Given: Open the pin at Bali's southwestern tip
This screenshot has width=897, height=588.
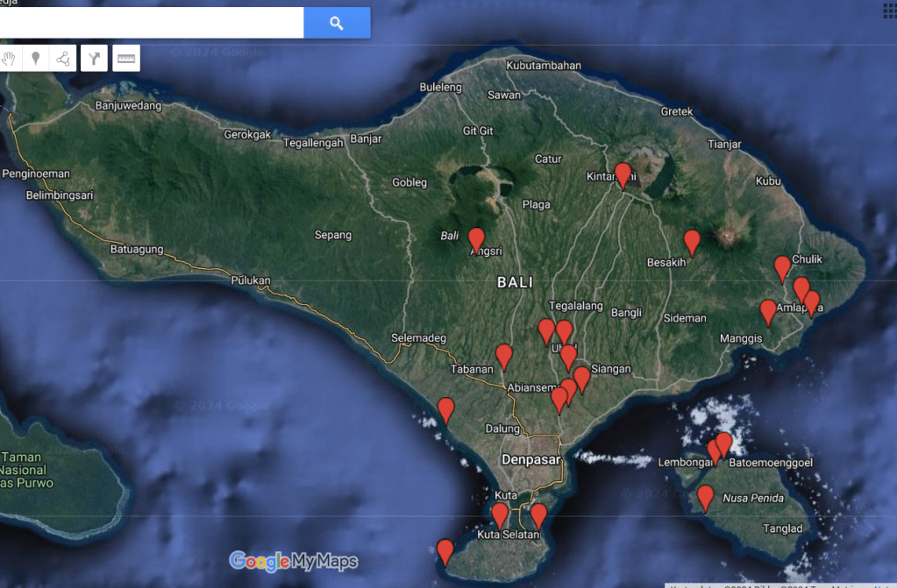Looking at the screenshot, I should click(445, 551).
